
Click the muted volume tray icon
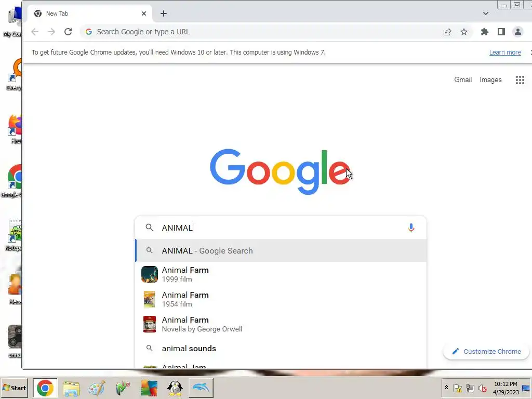[x=482, y=388]
